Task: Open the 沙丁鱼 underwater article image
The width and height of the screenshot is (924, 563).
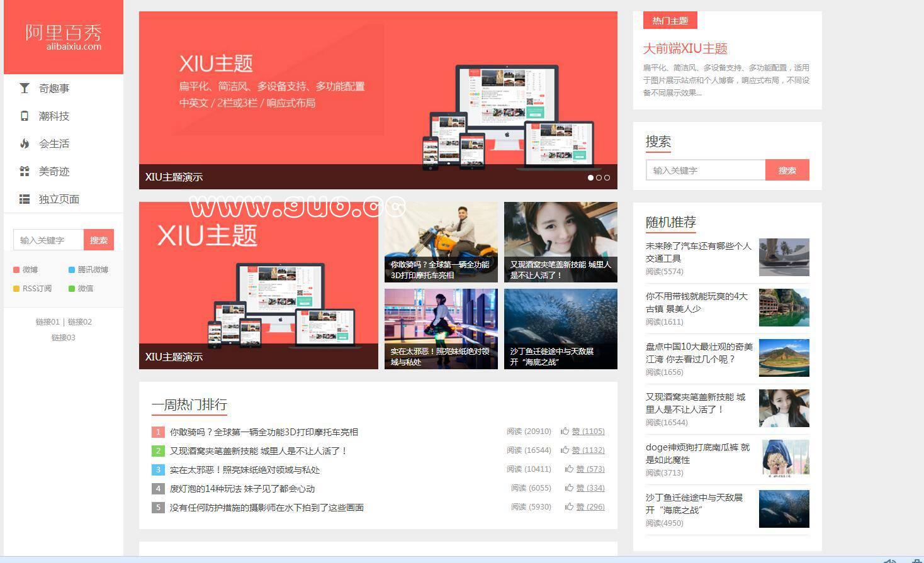Action: click(x=560, y=328)
